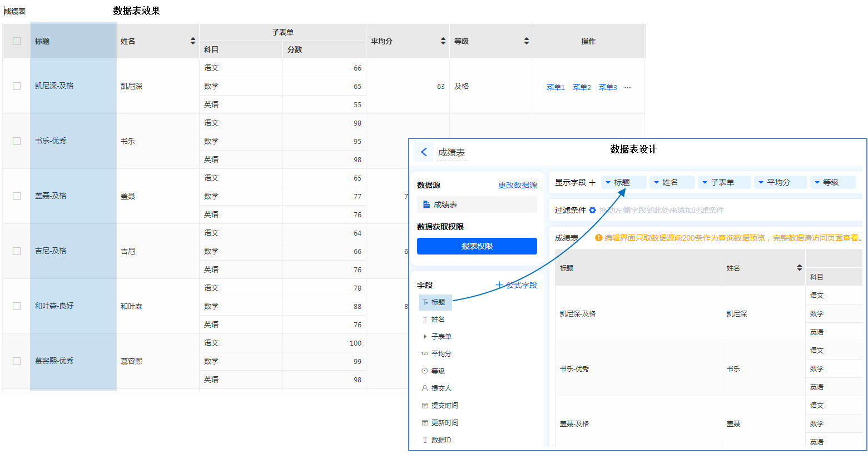Toggle the select-all checkbox in table header
The image size is (868, 454).
[17, 41]
